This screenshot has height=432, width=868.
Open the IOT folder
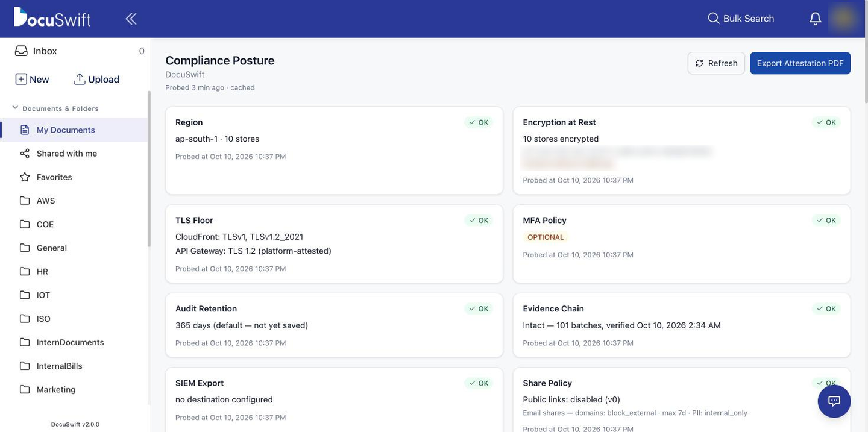click(x=74, y=295)
